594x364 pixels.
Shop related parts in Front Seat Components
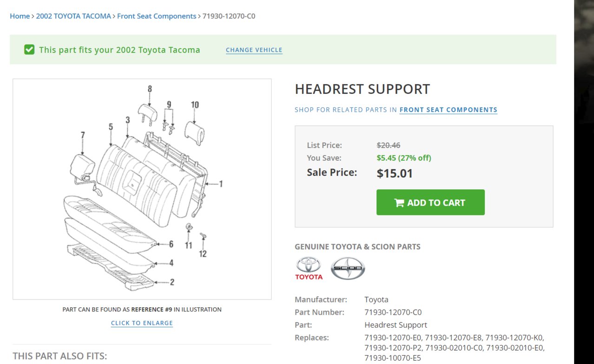[449, 110]
